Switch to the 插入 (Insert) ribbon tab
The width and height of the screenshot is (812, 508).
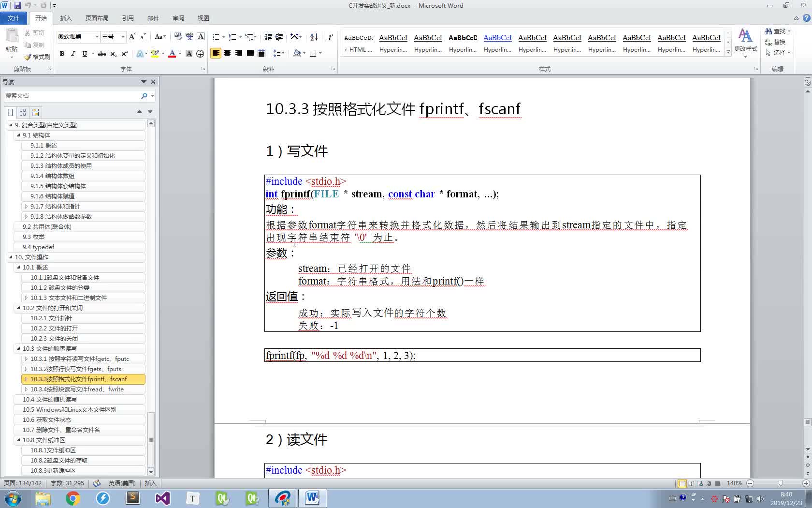pyautogui.click(x=66, y=18)
